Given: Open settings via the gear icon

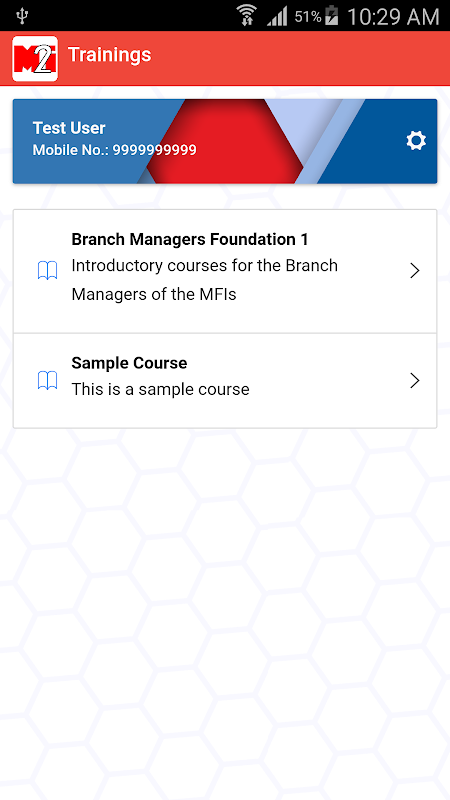Looking at the screenshot, I should tap(416, 141).
